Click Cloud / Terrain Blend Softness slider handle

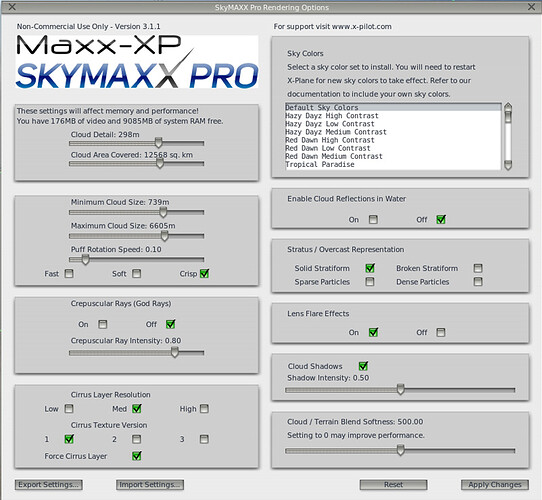[x=400, y=450]
